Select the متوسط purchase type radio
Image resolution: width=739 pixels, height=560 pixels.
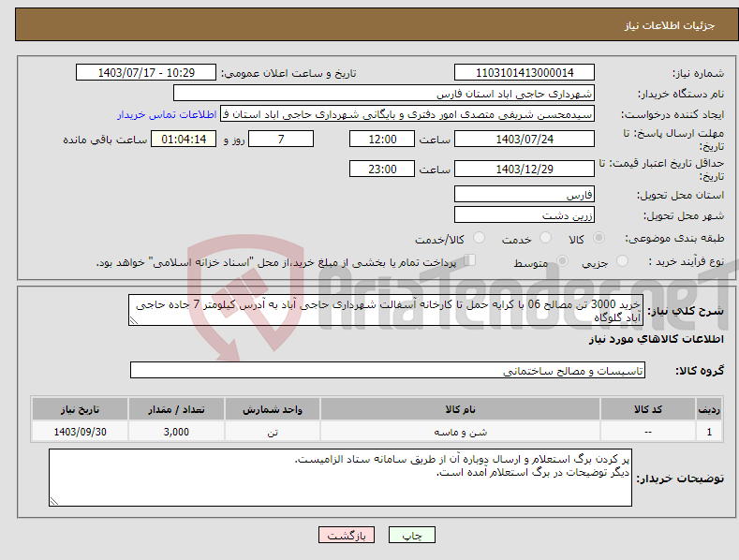pyautogui.click(x=562, y=260)
